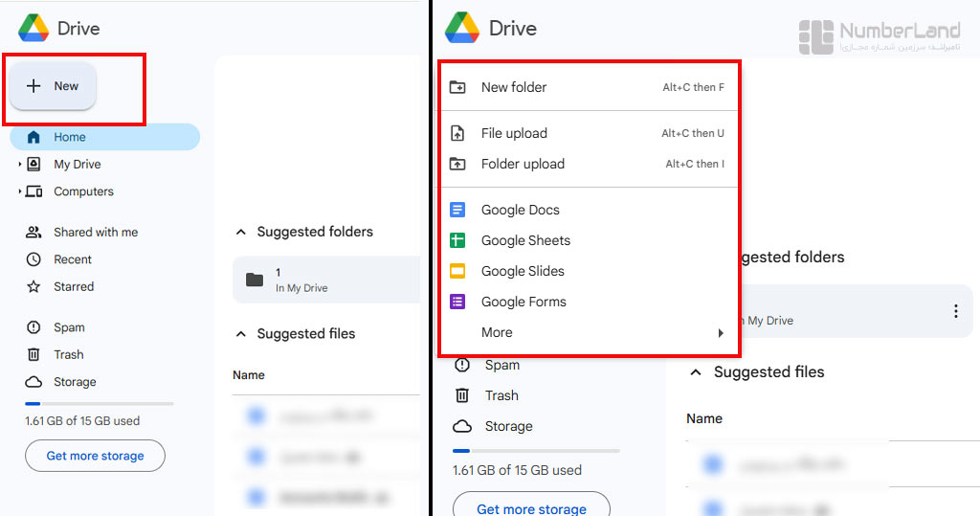Screen dimensions: 980x516
Task: Create a new Google Sheets spreadsheet
Action: click(589, 241)
